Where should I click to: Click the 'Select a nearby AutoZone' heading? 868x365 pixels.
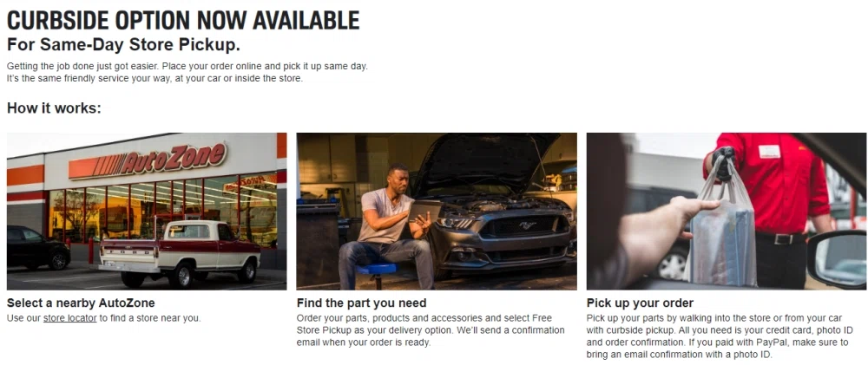coord(81,303)
